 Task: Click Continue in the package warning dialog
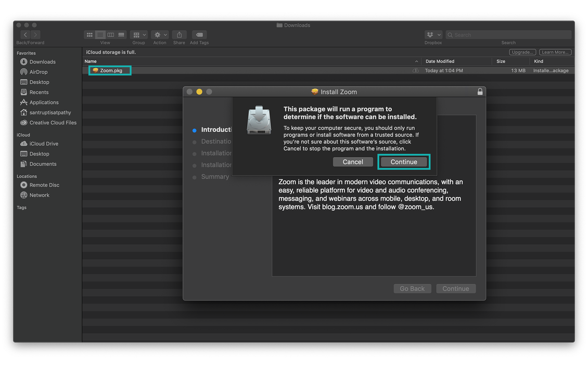pyautogui.click(x=404, y=162)
